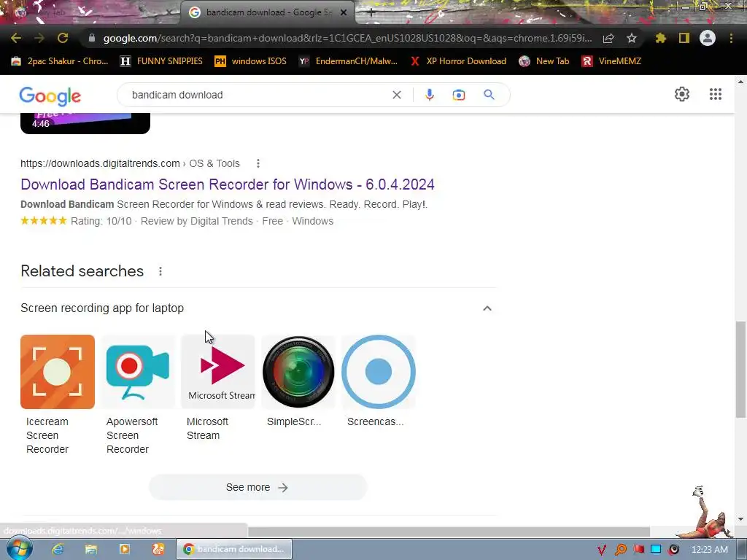Click the vertical page scrollbar thumb
Screen dimensions: 747x560
[740, 370]
